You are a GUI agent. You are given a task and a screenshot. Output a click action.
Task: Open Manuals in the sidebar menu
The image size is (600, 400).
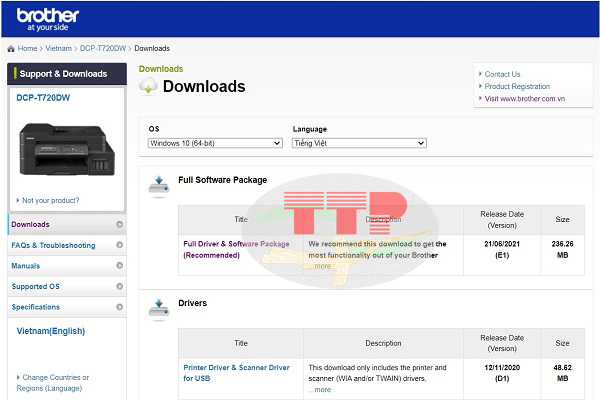click(x=67, y=266)
